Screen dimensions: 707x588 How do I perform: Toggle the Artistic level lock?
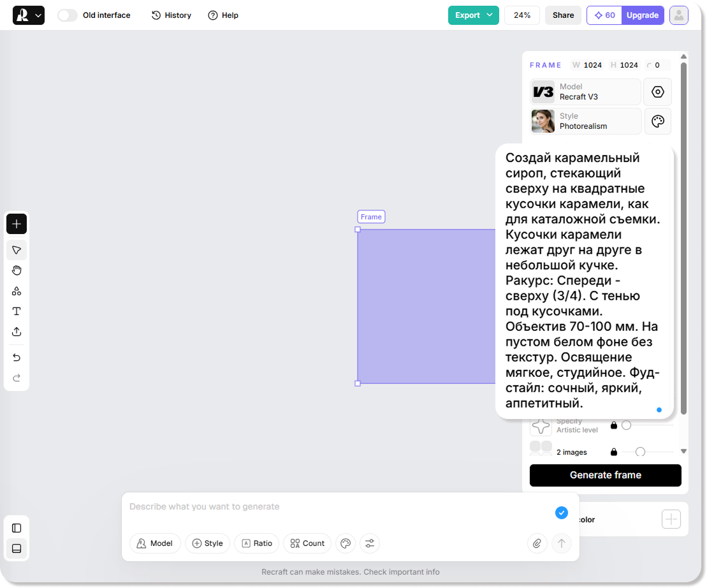pyautogui.click(x=614, y=425)
